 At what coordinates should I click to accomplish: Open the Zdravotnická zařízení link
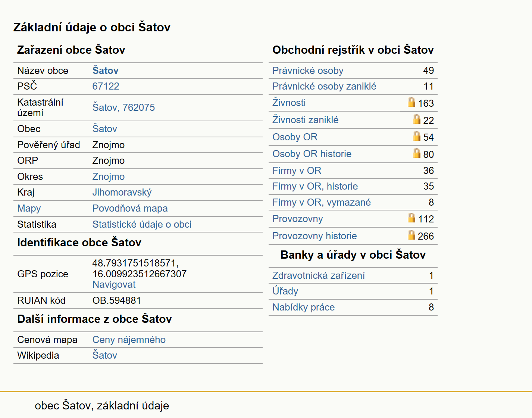point(318,275)
